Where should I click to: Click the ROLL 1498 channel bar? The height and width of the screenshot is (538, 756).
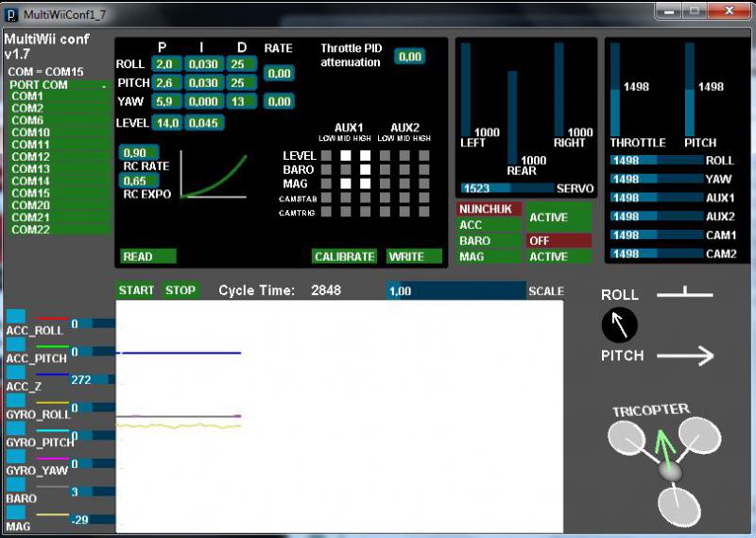pos(657,160)
